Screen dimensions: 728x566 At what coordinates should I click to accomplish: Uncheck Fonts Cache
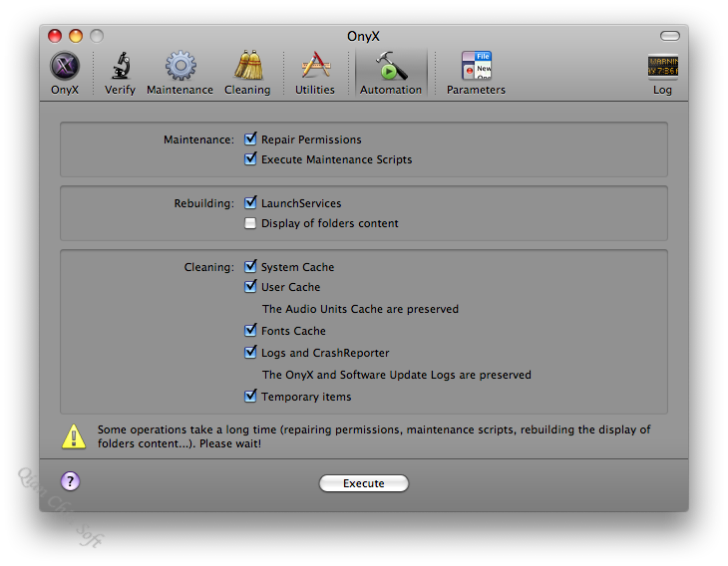[250, 330]
